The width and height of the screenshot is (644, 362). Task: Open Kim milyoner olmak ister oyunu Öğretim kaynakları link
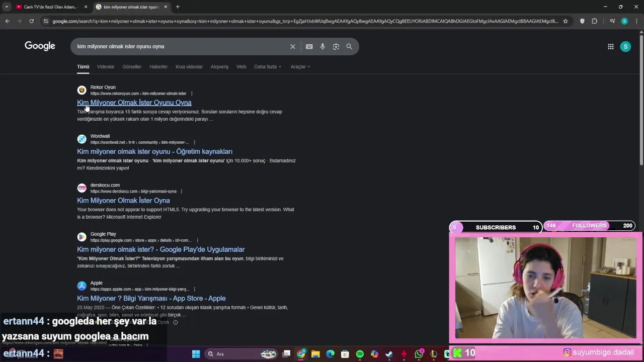[154, 151]
